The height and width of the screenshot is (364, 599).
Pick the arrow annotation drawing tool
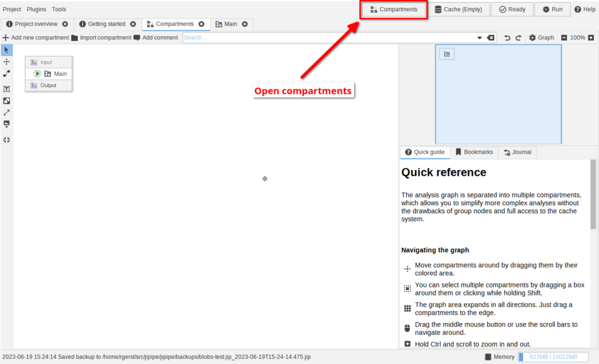pyautogui.click(x=6, y=112)
